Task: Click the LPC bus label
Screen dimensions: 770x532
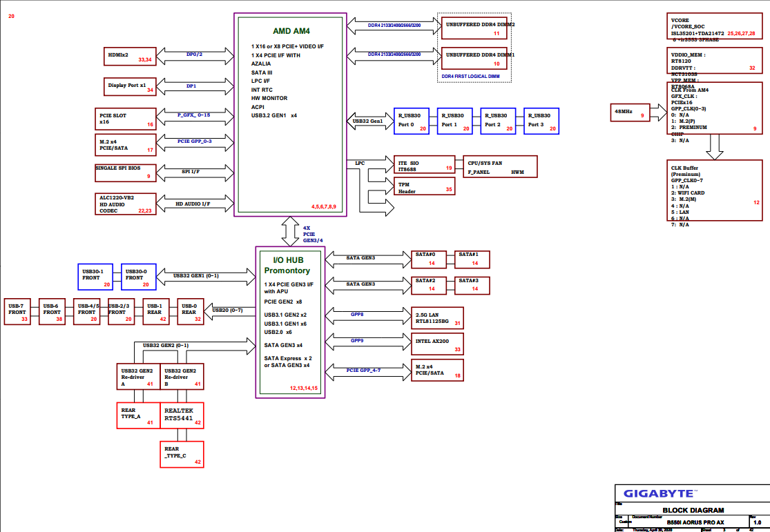Action: pyautogui.click(x=360, y=163)
